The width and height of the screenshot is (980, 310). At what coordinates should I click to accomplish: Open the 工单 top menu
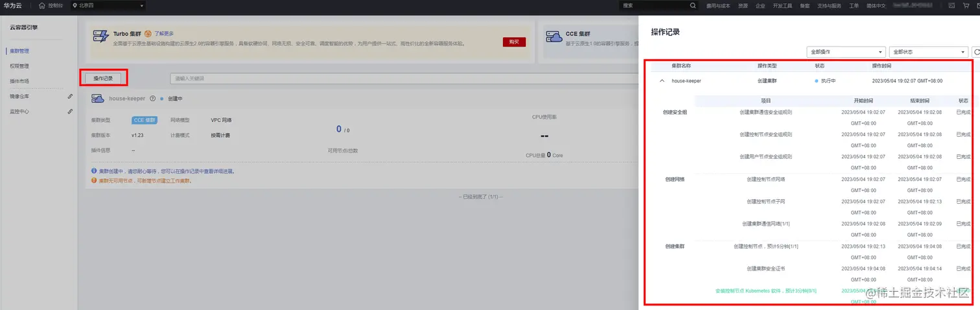[854, 6]
